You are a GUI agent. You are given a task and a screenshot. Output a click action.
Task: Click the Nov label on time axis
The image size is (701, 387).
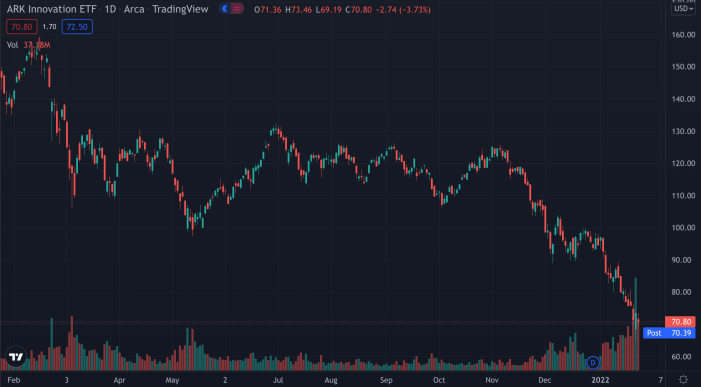492,380
